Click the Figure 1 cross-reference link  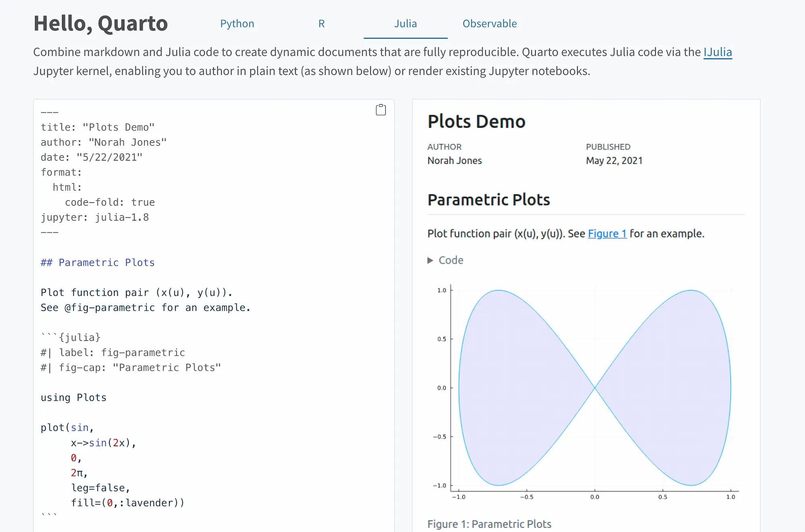pyautogui.click(x=607, y=233)
